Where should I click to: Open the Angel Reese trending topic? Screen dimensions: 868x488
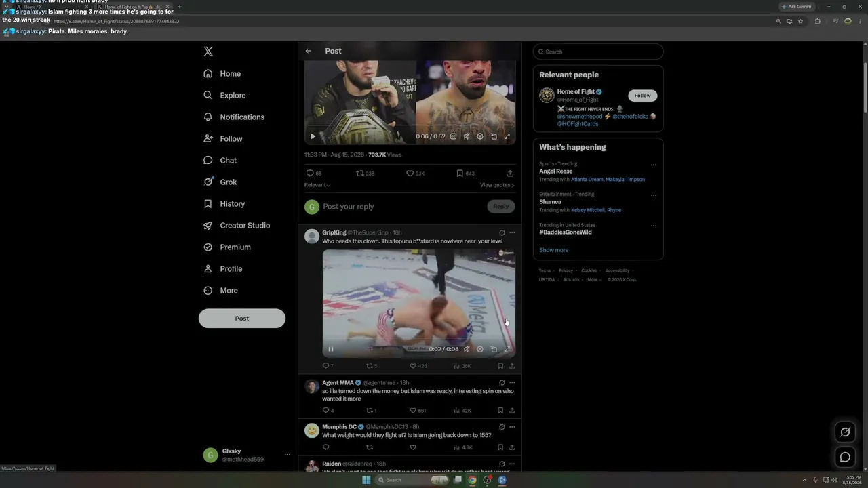coord(556,171)
